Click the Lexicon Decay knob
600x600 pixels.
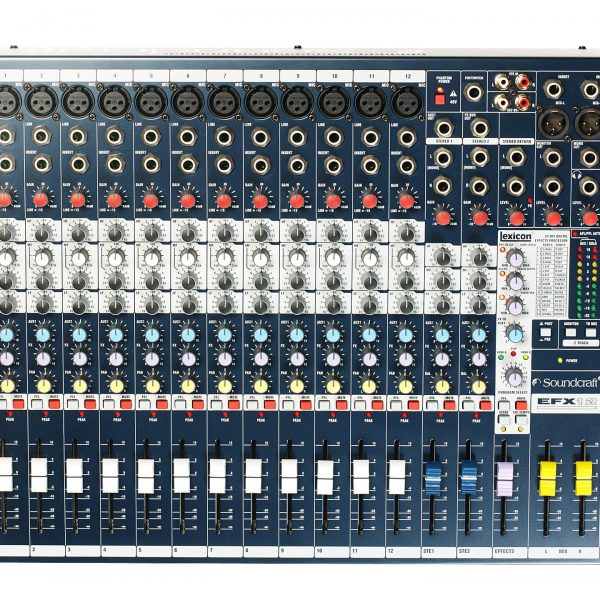coord(516,282)
